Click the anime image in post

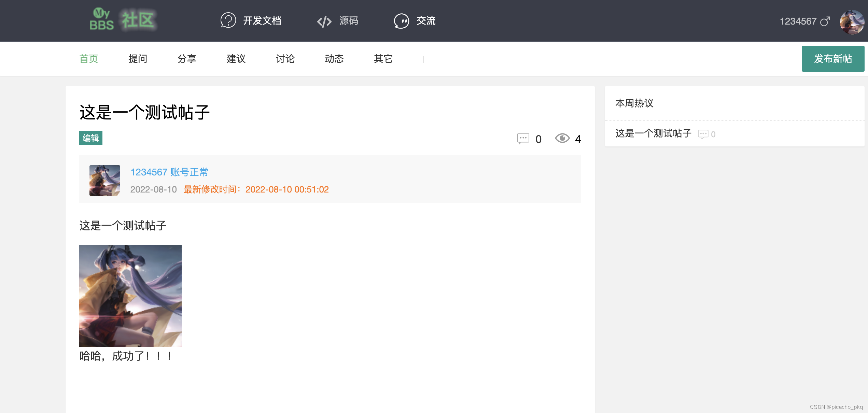pos(130,296)
